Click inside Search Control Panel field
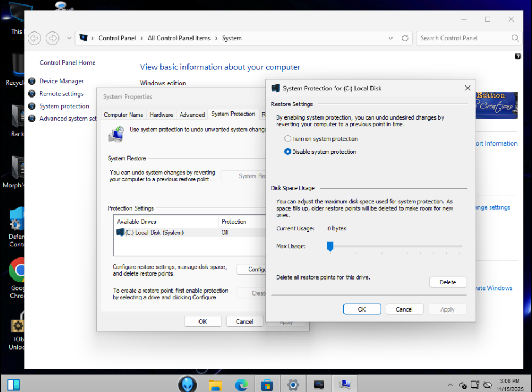The height and width of the screenshot is (392, 532). pyautogui.click(x=463, y=38)
